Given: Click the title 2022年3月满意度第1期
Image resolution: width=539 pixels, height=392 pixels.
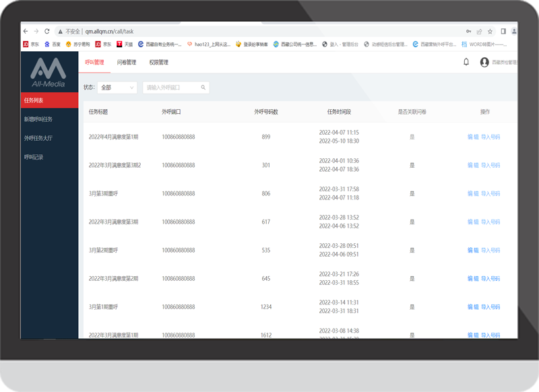Looking at the screenshot, I should pos(113,335).
